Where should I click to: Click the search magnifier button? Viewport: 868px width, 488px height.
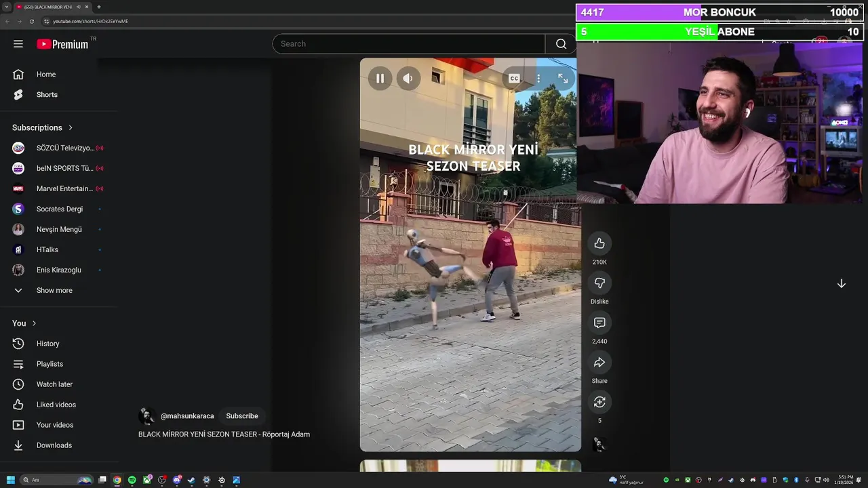coord(561,44)
